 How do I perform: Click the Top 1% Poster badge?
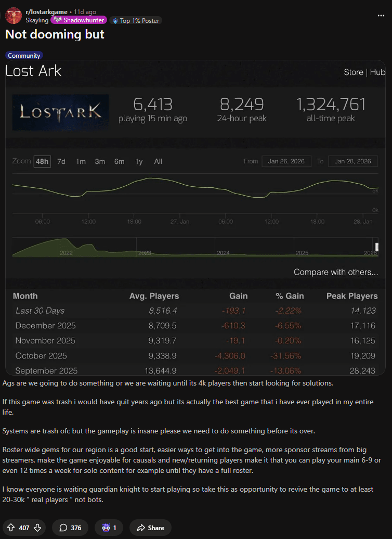point(136,20)
